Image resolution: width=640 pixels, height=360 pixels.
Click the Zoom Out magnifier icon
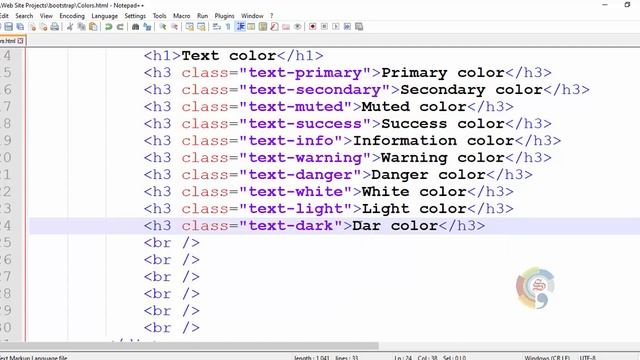click(x=174, y=27)
